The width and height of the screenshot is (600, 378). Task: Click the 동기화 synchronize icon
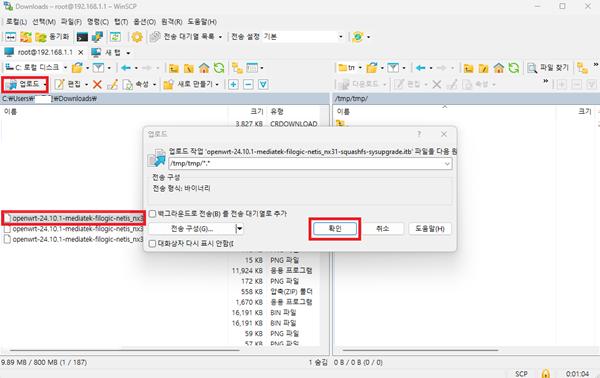52,37
